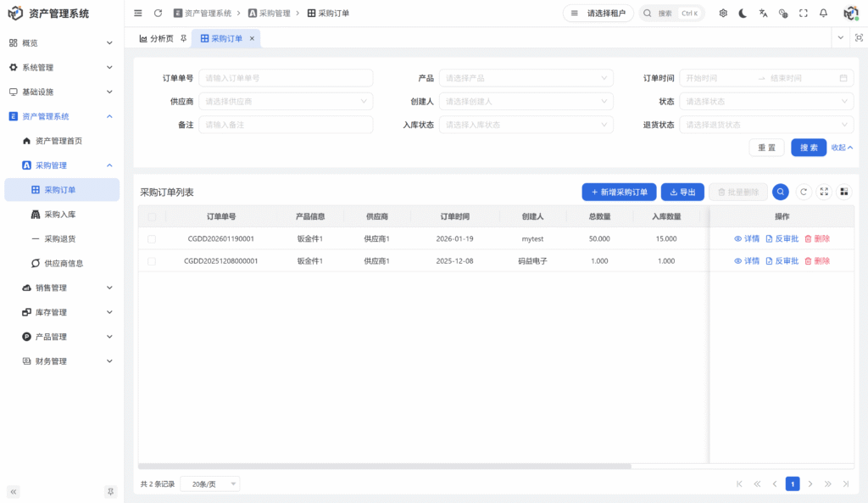
Task: Open notifications via the bell icon
Action: (821, 12)
